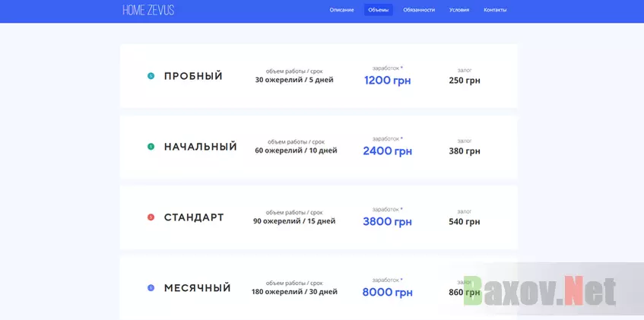Select the ПРОБНЫЙ plan title
The height and width of the screenshot is (320, 644).
tap(193, 76)
